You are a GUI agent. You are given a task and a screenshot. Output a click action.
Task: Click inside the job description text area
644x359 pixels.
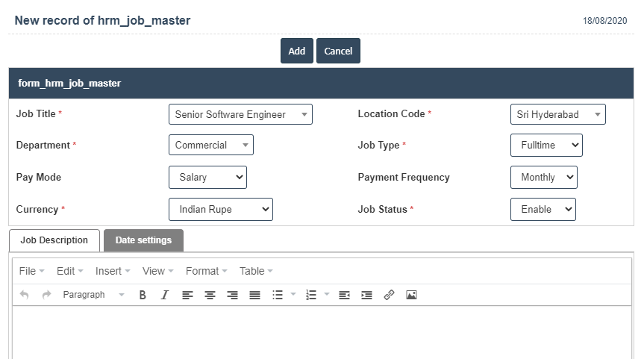click(x=322, y=332)
